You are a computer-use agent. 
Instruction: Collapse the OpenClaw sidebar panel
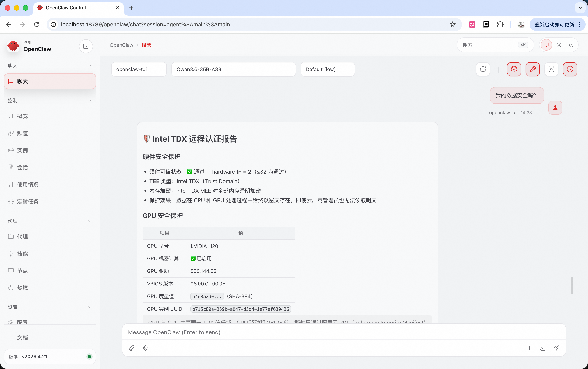tap(86, 46)
